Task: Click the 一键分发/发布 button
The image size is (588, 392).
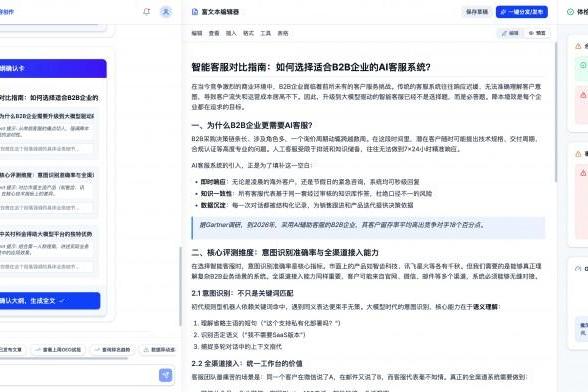Action: pyautogui.click(x=522, y=12)
